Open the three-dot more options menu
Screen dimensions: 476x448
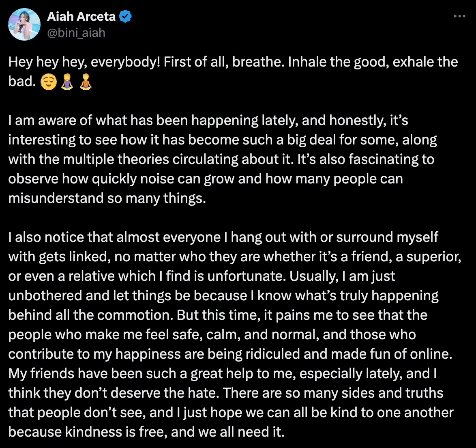click(459, 17)
